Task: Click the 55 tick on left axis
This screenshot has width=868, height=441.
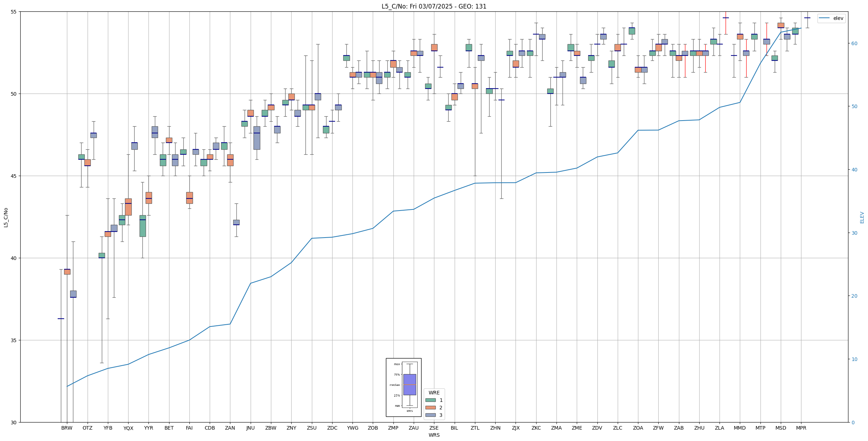Action: click(x=14, y=12)
